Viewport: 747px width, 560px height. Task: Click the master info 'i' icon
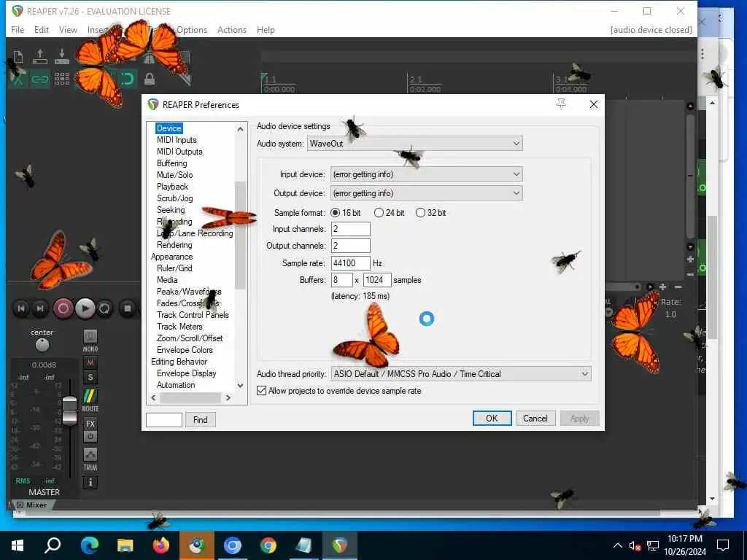coord(90,483)
